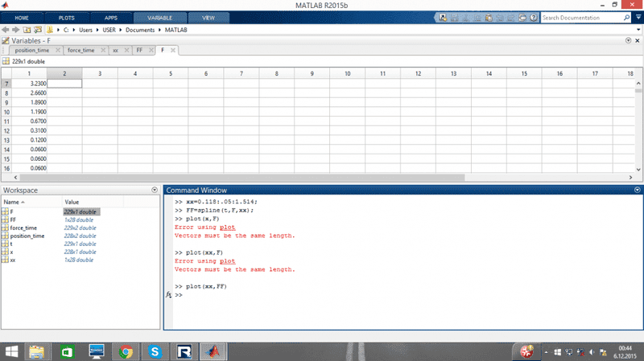Go forward with the Forward arrow in the folder toolbar
Image resolution: width=644 pixels, height=361 pixels.
coord(15,30)
